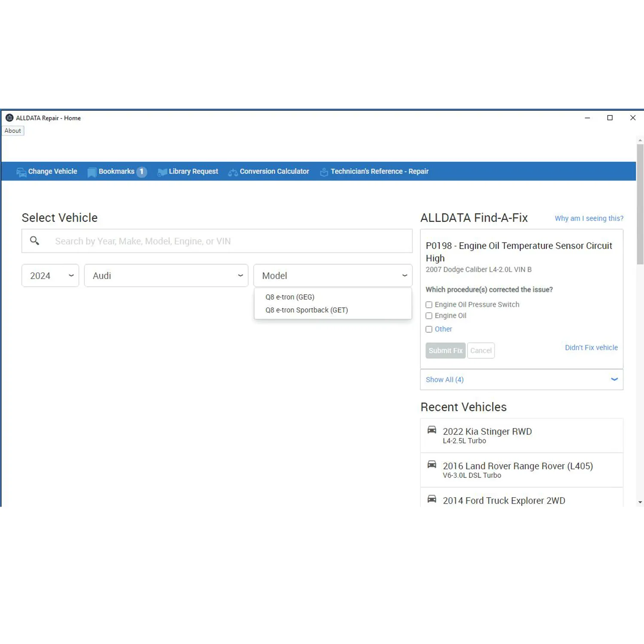
Task: Expand the Audi make dropdown
Action: click(x=166, y=276)
